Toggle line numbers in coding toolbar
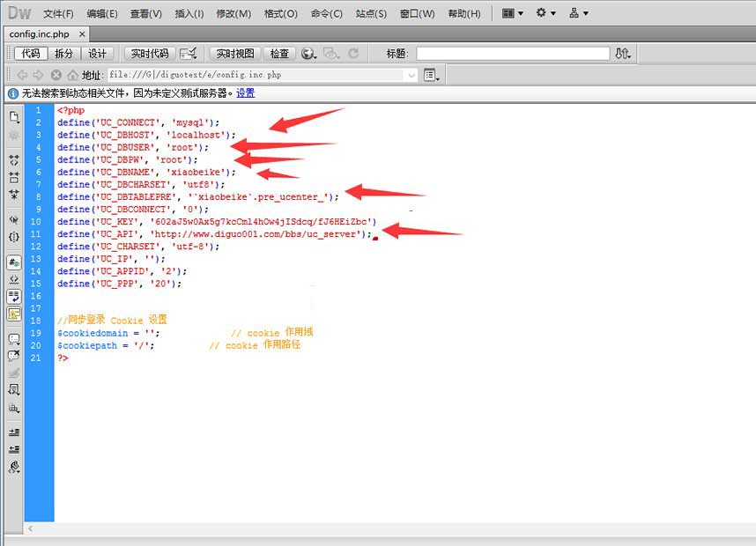This screenshot has width=756, height=546. click(14, 262)
